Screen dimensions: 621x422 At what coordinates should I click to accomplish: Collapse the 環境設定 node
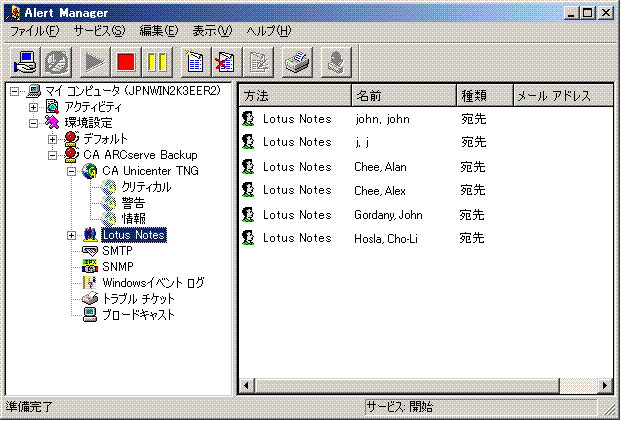[34, 124]
